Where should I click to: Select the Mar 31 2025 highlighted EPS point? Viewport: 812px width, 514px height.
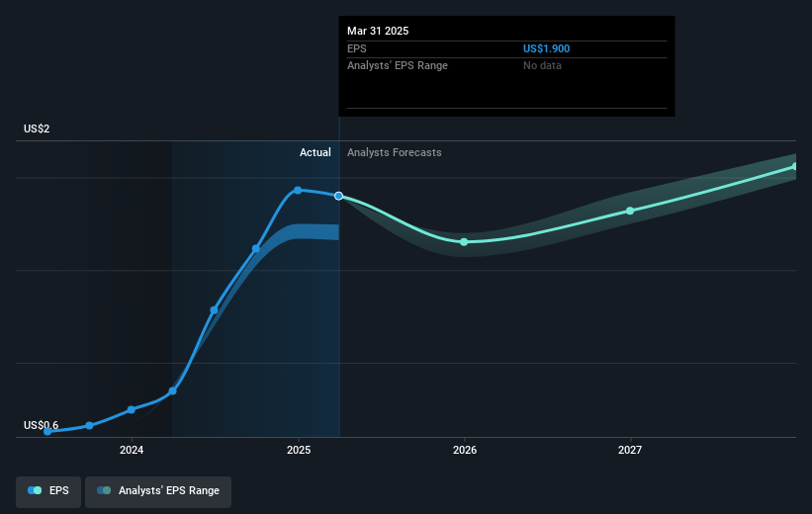pos(338,196)
